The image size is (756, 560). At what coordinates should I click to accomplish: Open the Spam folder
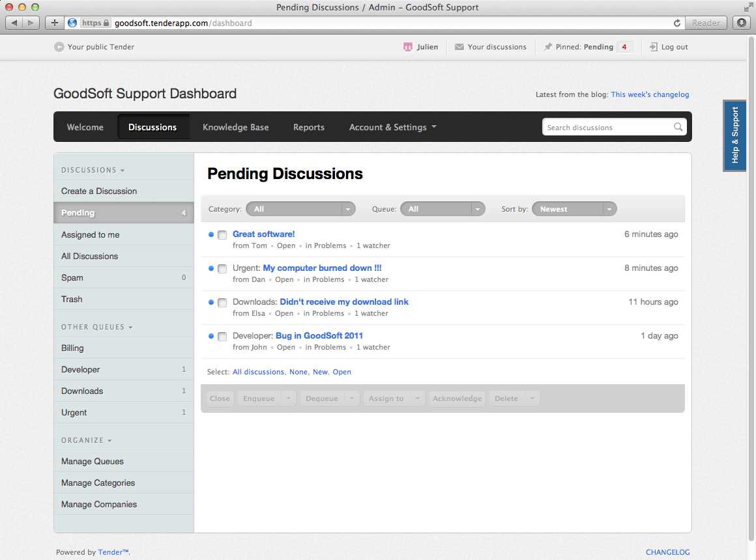pos(124,277)
